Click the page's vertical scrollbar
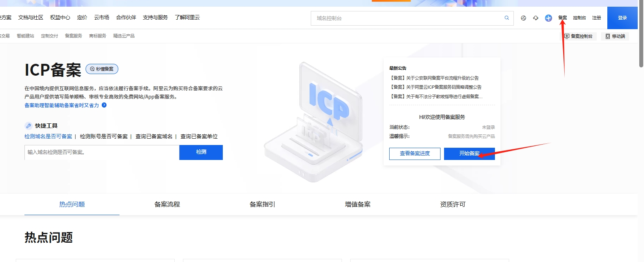Viewport: 644px width, 262px height. click(x=641, y=35)
